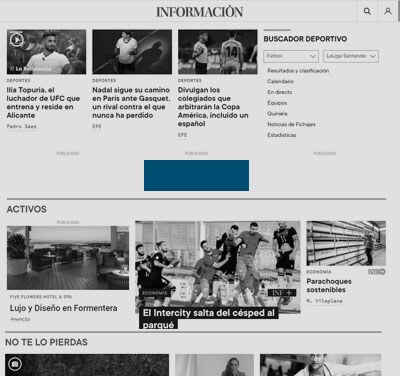Read the Divulgan los colegiados headline
This screenshot has width=400, height=376.
pos(213,107)
